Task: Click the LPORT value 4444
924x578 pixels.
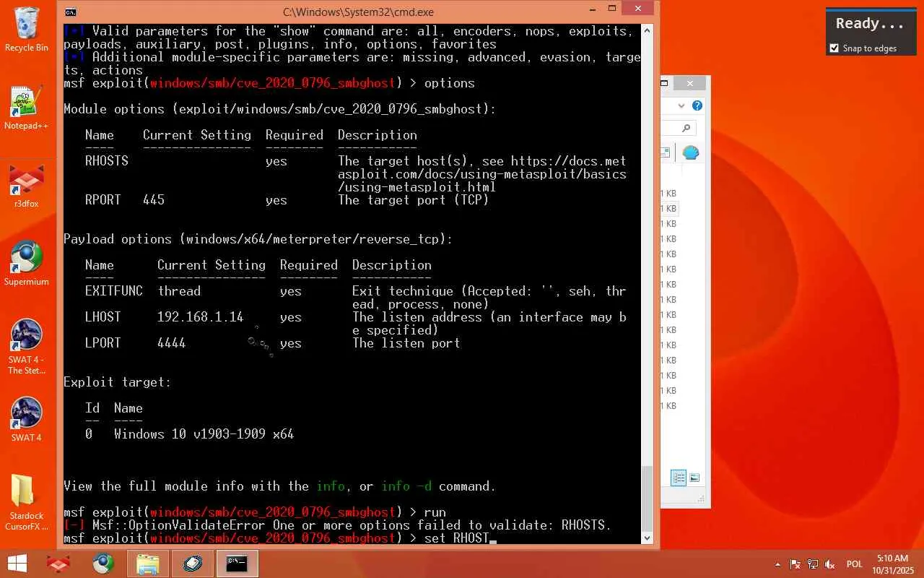Action: pyautogui.click(x=172, y=343)
